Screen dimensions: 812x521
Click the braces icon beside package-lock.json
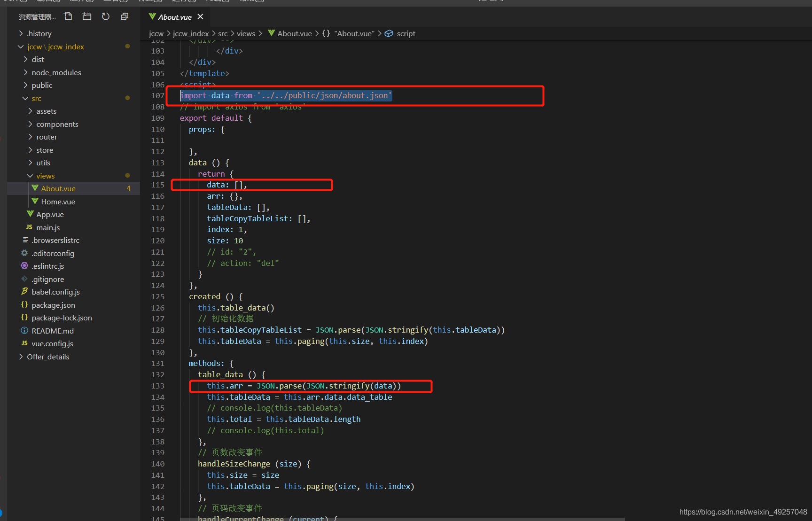tap(24, 318)
